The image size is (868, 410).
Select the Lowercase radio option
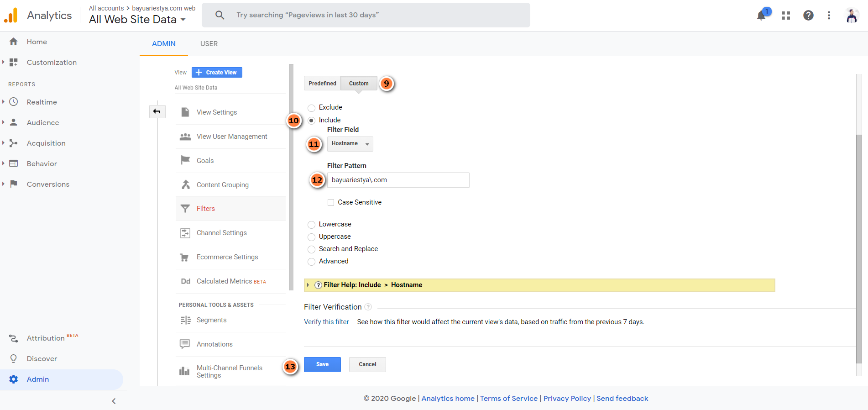[x=311, y=225]
